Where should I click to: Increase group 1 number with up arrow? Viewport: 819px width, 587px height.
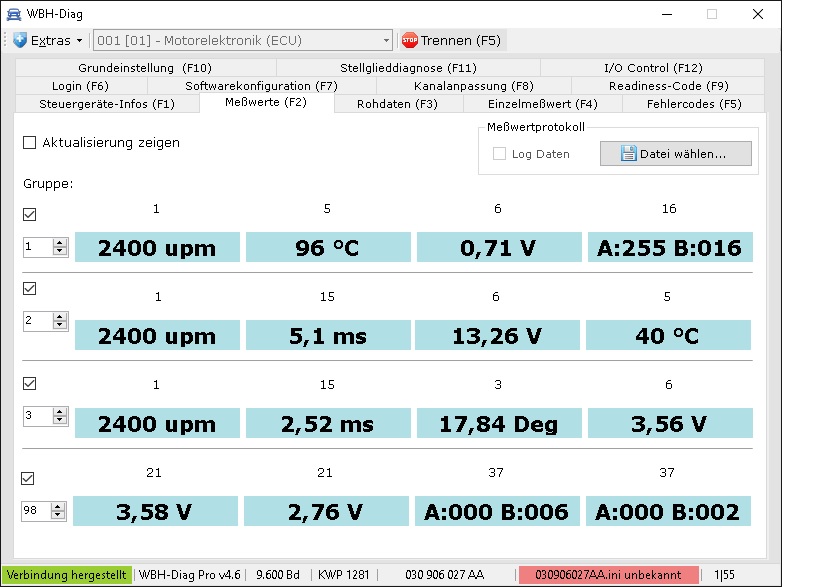pyautogui.click(x=60, y=242)
